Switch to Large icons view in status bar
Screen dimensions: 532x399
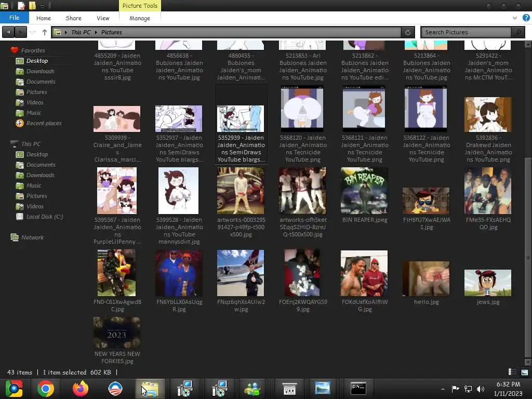pos(525,372)
